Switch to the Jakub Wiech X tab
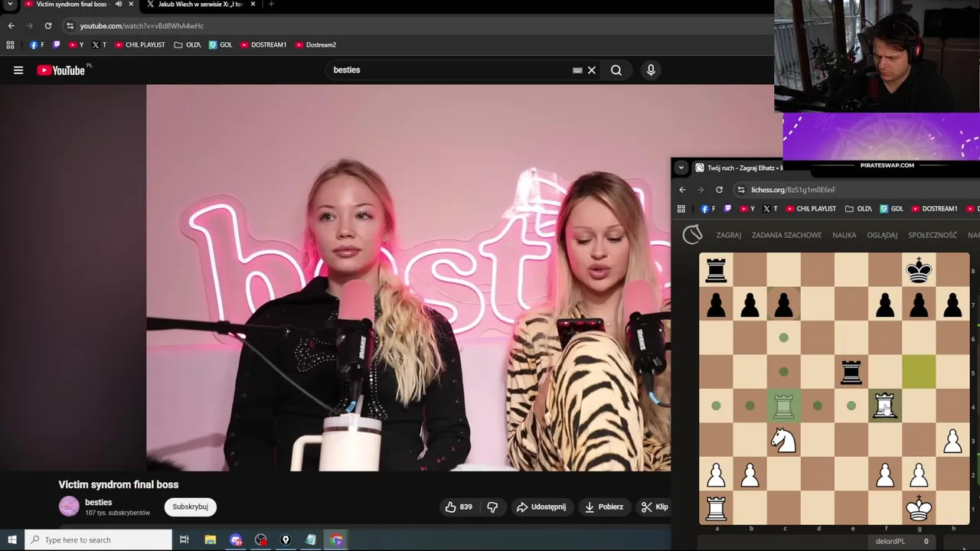 pyautogui.click(x=201, y=5)
